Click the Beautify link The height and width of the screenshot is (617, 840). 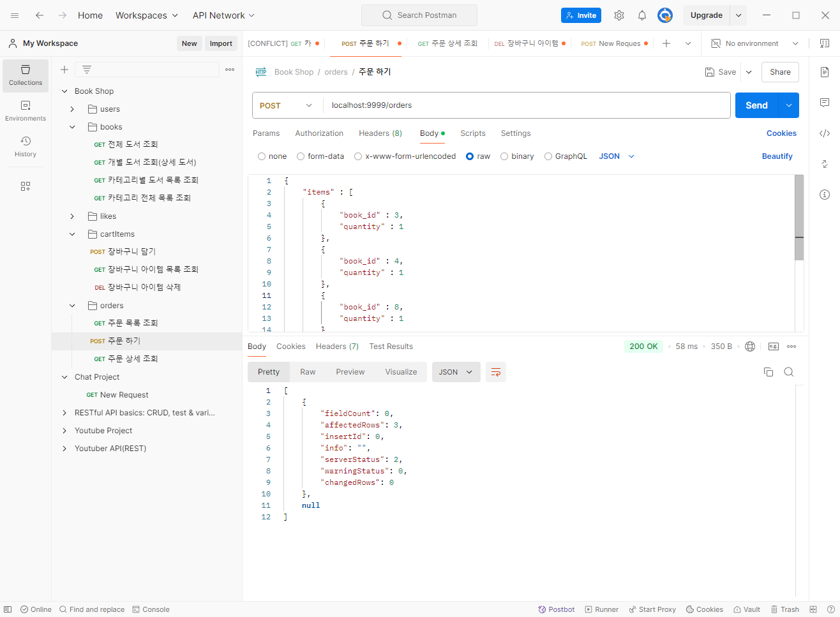777,156
